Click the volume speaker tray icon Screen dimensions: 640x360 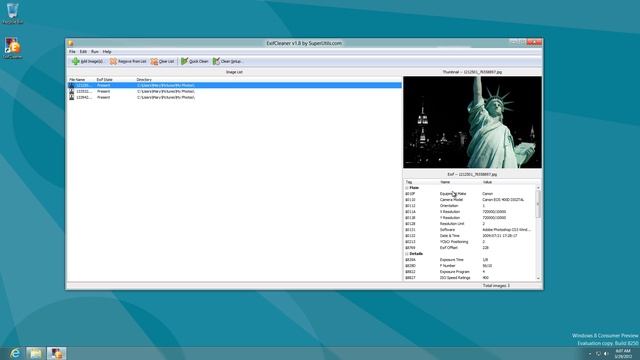point(606,353)
